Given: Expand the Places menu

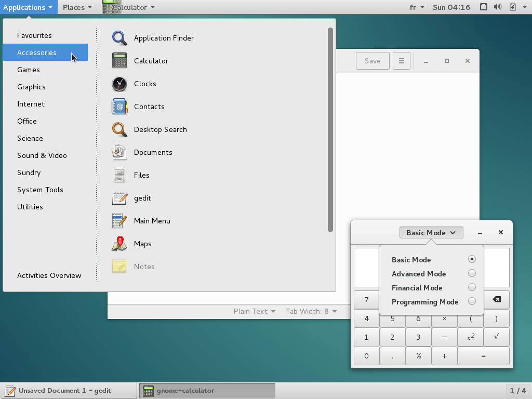Looking at the screenshot, I should coord(77,7).
